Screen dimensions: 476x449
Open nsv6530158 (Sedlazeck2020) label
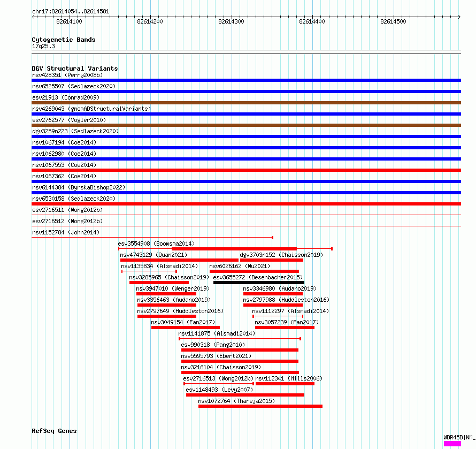click(x=74, y=199)
